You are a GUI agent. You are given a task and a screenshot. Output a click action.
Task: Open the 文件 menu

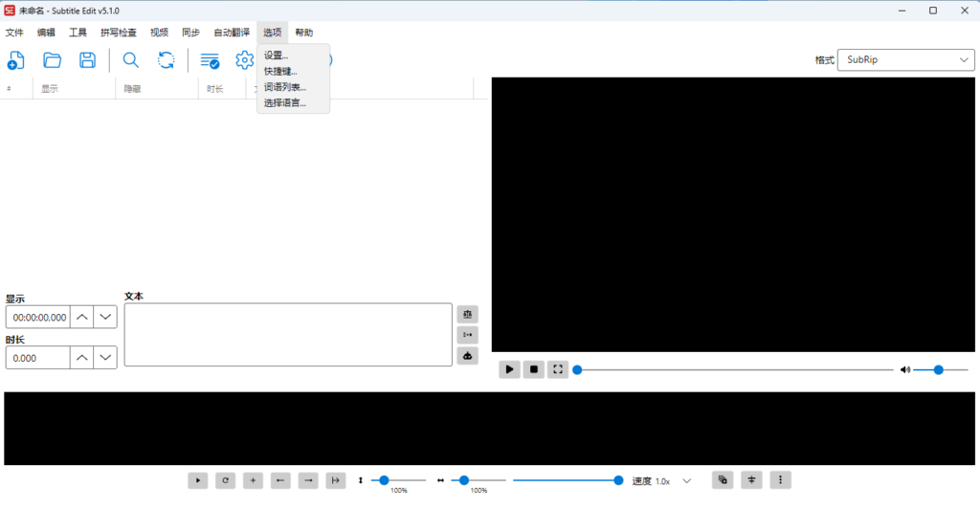pyautogui.click(x=14, y=33)
